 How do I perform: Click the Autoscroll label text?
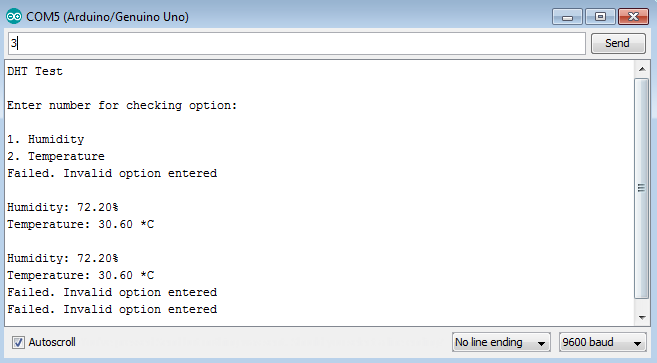52,342
